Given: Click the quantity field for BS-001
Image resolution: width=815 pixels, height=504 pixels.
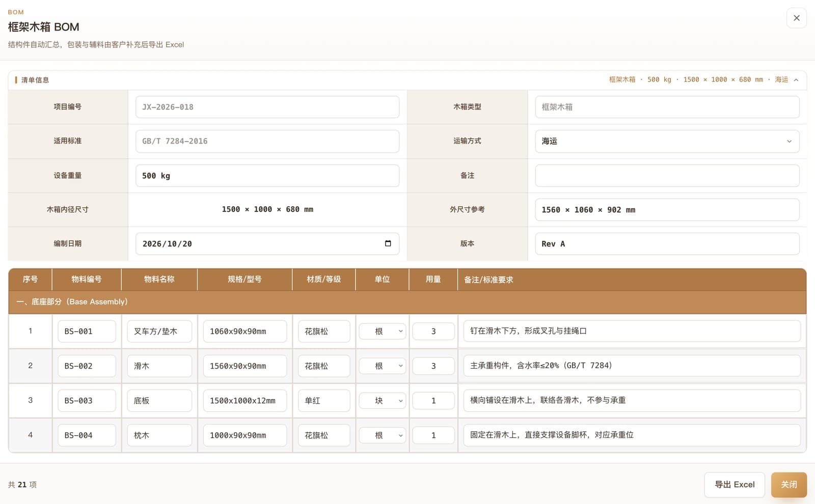Looking at the screenshot, I should click(x=433, y=331).
